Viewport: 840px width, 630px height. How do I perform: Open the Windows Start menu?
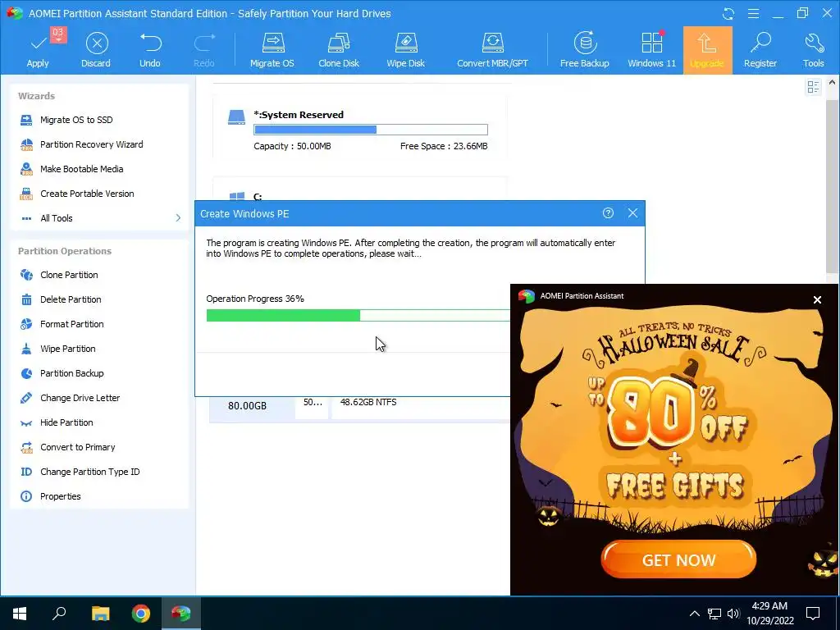pyautogui.click(x=20, y=614)
